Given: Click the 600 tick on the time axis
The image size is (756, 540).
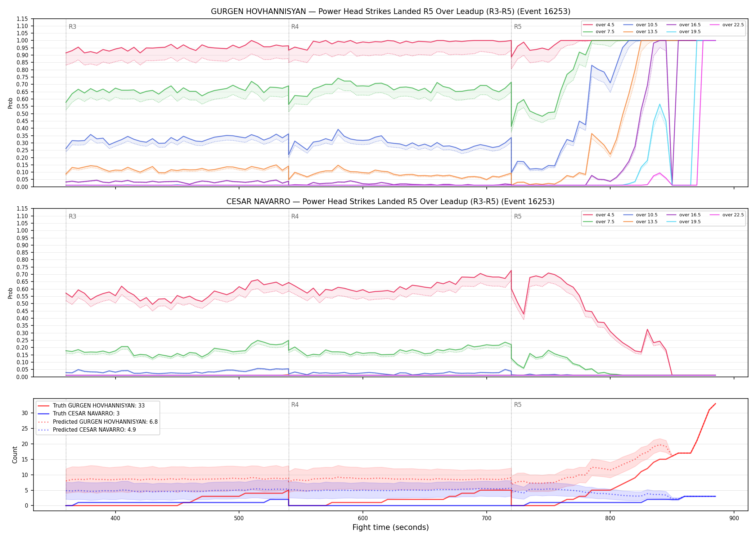Looking at the screenshot, I should pos(363,518).
